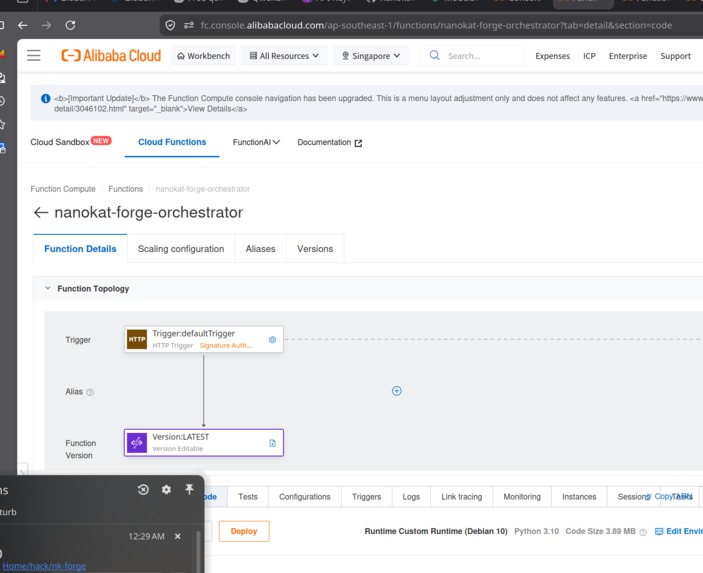Open settings gear on defaultTrigger card
703x573 pixels.
(272, 339)
